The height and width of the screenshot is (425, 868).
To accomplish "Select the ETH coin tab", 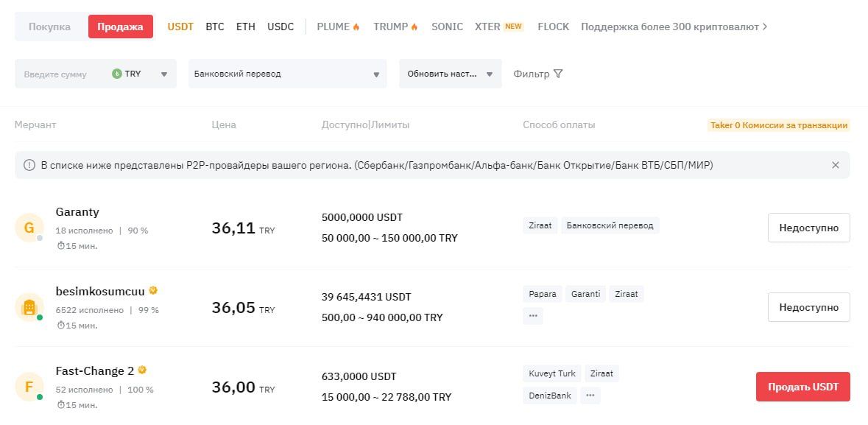I will click(x=246, y=27).
